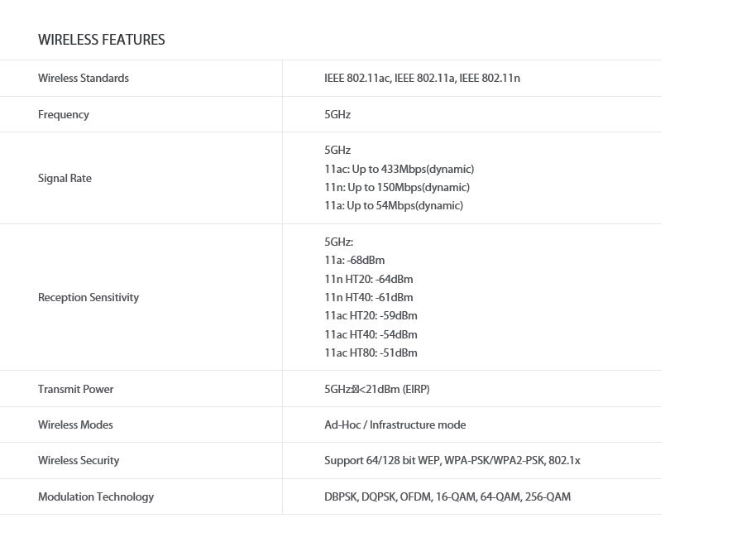Click the 11n HT40 -61dBm line
The image size is (756, 542).
coord(368,298)
